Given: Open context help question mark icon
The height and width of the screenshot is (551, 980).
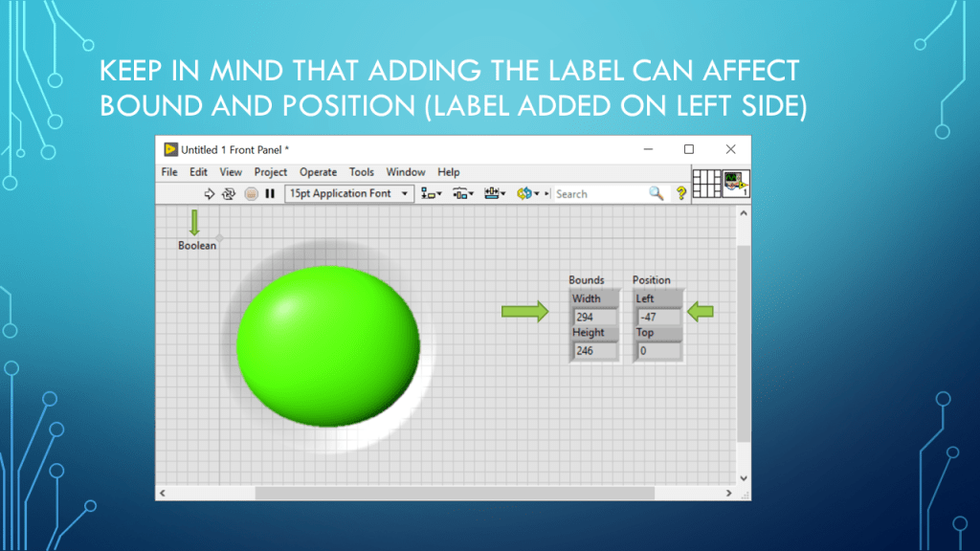Looking at the screenshot, I should point(681,193).
